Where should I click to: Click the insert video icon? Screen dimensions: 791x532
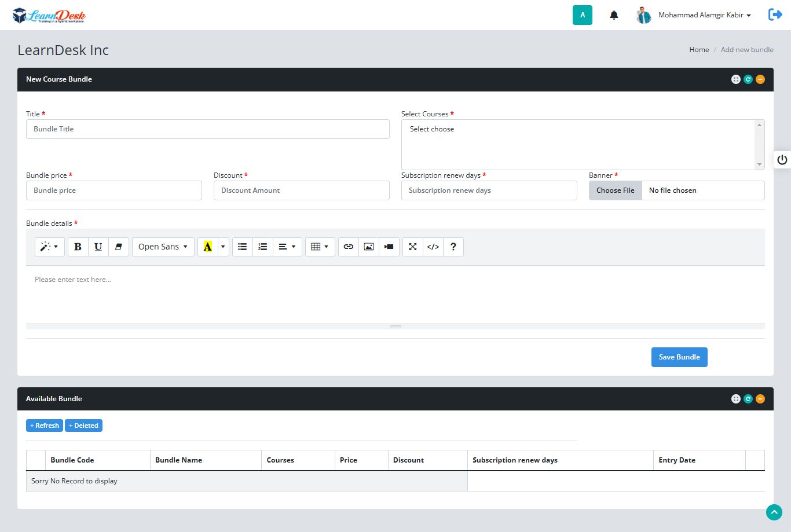389,247
